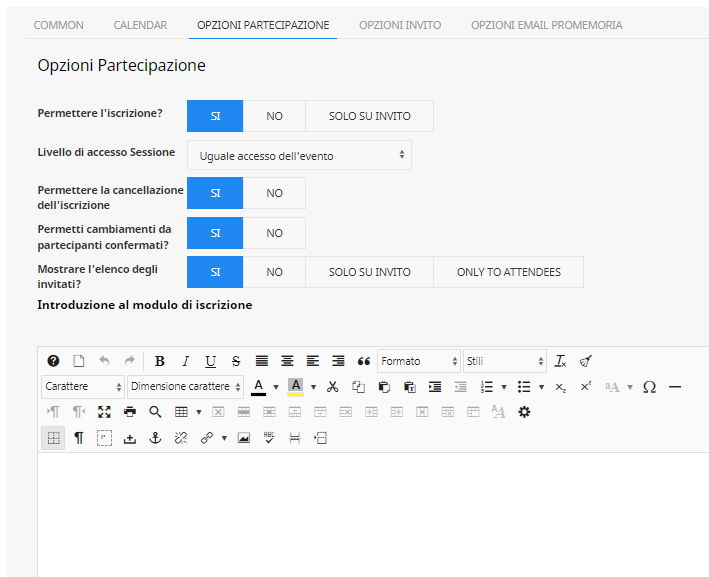Screen dimensions: 709x577
Task: Insert superscript text
Action: pos(586,387)
